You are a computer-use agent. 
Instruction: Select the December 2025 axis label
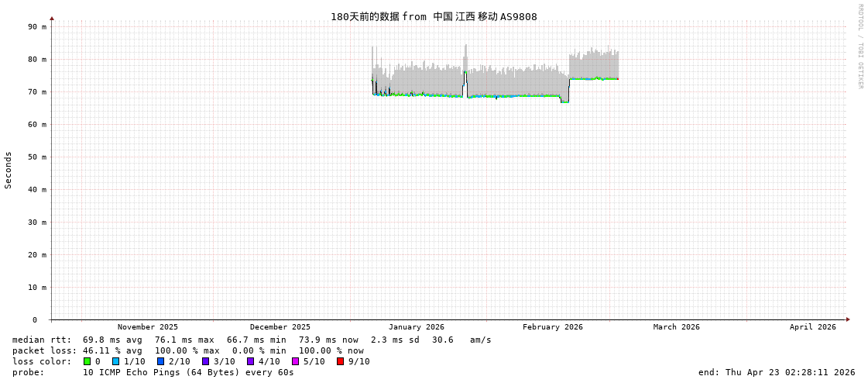click(280, 327)
